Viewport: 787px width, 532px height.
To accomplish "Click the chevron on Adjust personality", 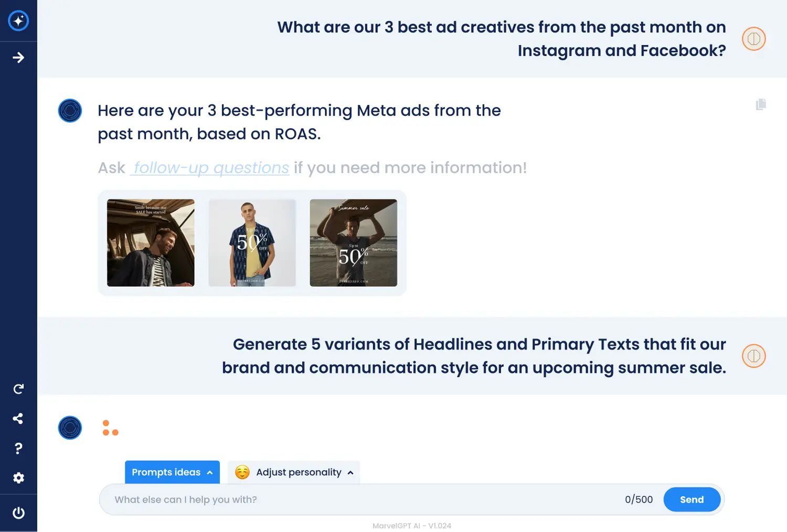I will (x=350, y=473).
